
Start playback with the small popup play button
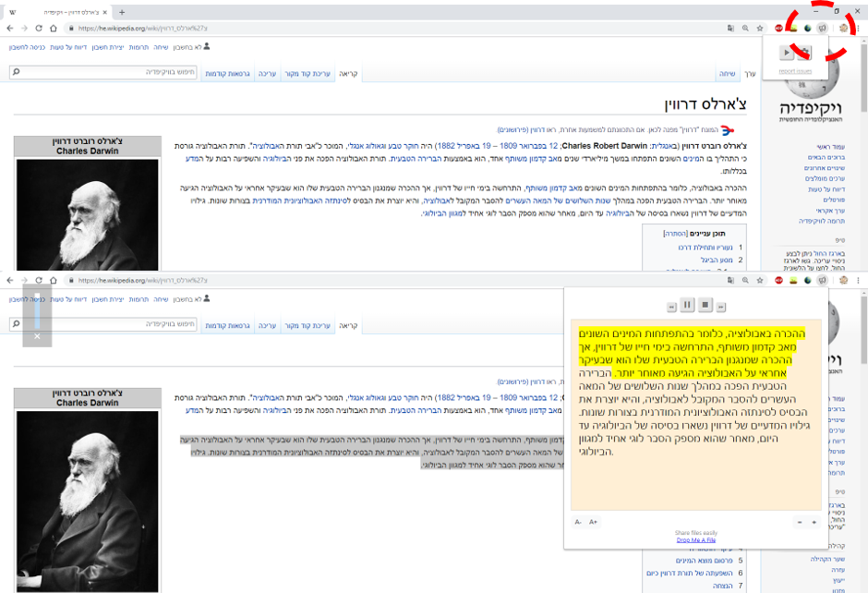[x=786, y=54]
